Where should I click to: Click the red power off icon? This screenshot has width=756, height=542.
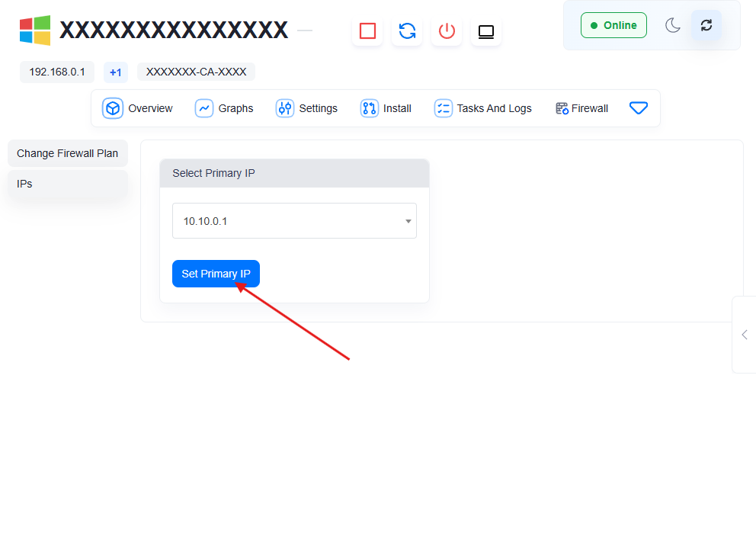click(x=447, y=31)
